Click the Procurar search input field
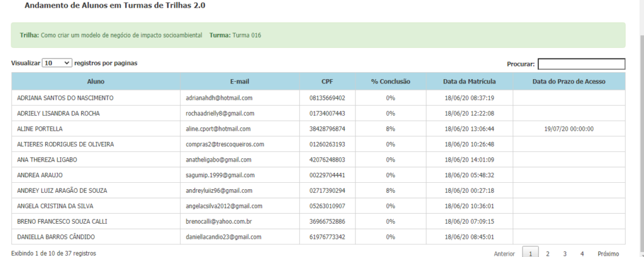The image size is (644, 257). pyautogui.click(x=581, y=63)
